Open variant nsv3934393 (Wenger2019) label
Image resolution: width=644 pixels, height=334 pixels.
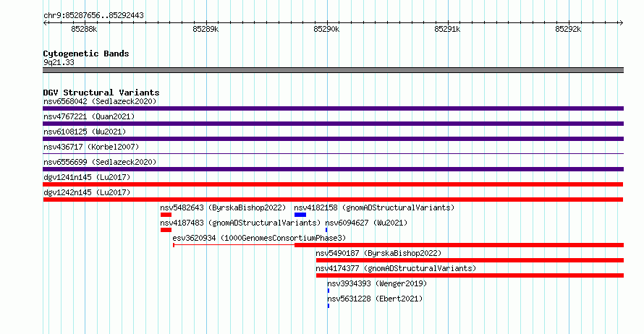pos(377,283)
